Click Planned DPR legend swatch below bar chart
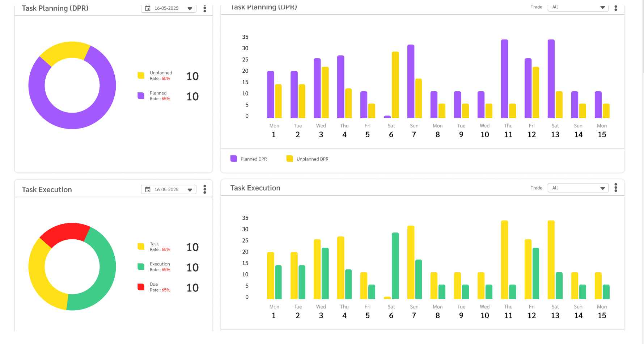This screenshot has height=344, width=644. 234,159
